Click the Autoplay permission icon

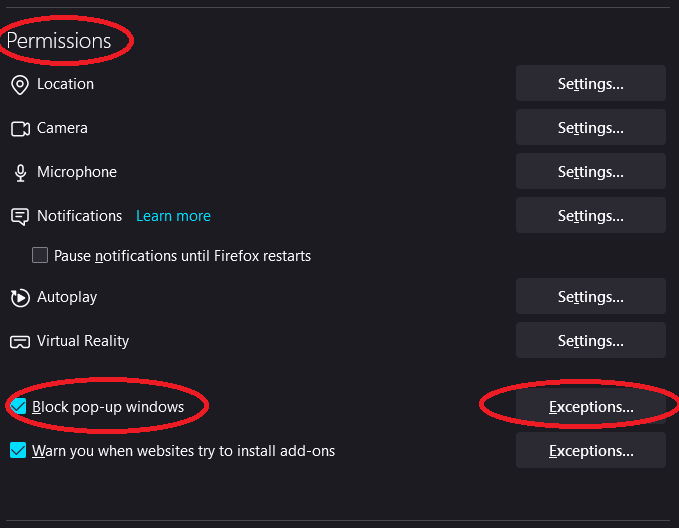click(19, 298)
